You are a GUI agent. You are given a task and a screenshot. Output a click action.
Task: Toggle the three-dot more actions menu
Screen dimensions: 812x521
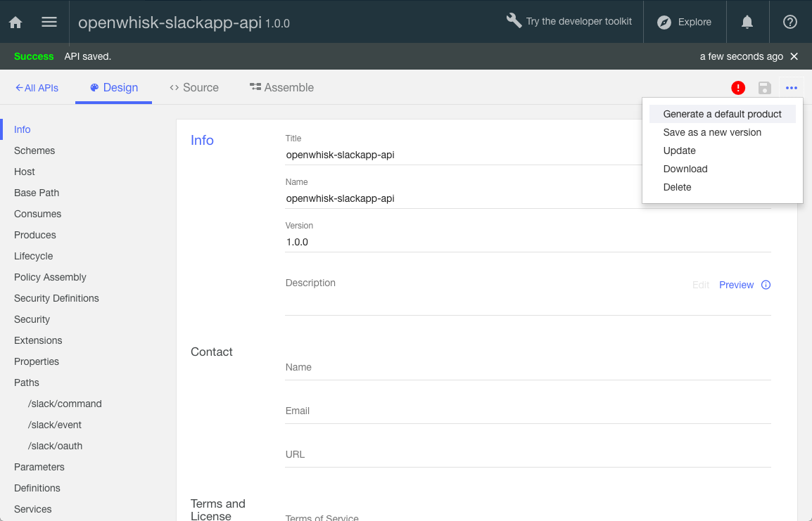click(792, 88)
